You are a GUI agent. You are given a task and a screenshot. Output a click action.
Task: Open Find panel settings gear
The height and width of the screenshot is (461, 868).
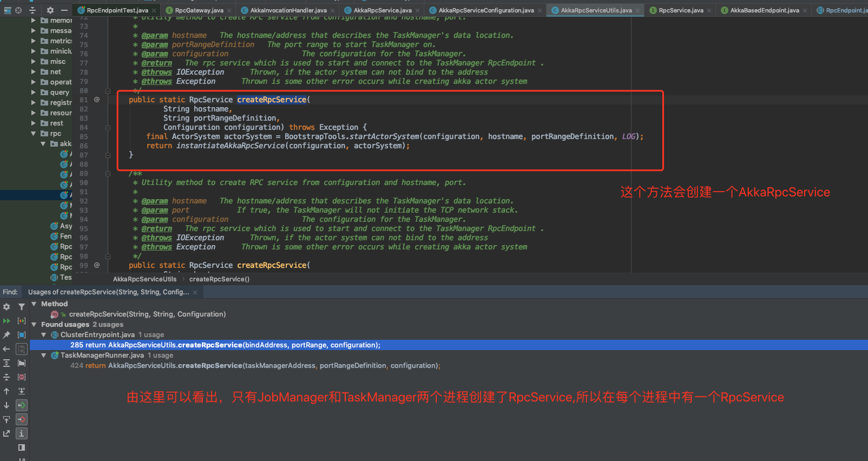coord(6,307)
